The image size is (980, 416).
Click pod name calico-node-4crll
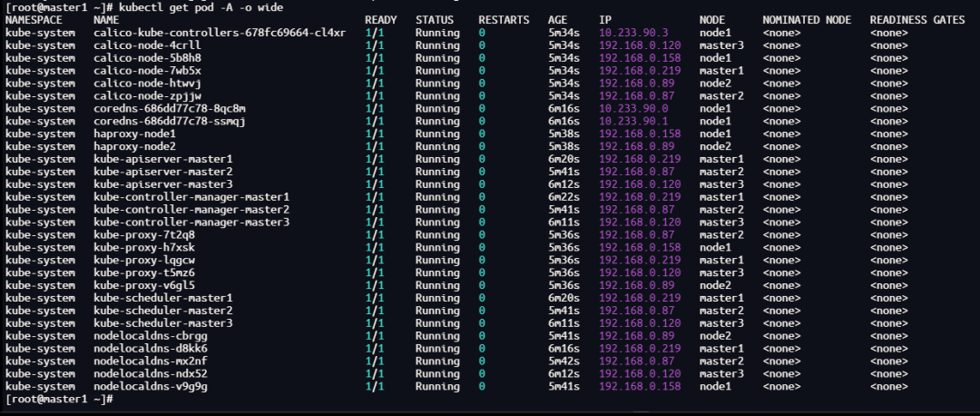(x=147, y=45)
